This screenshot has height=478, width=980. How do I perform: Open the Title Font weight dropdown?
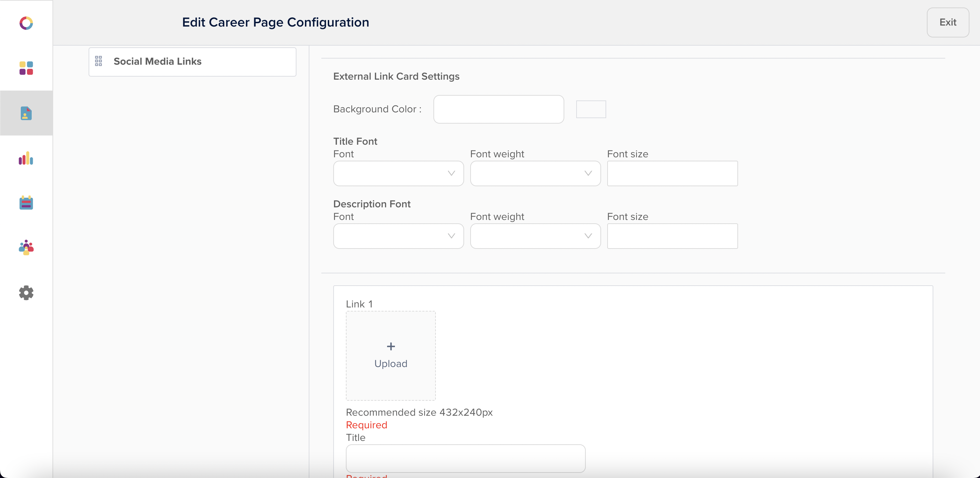coord(535,173)
